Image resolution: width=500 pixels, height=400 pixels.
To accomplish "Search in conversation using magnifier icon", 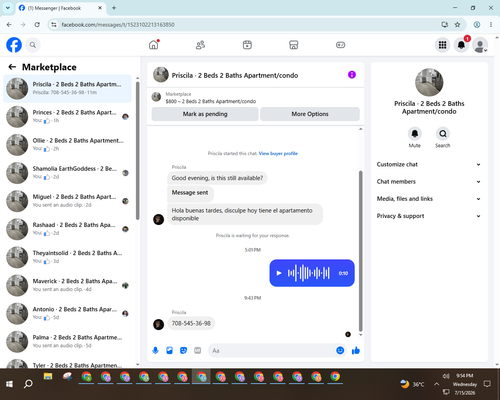I will (443, 134).
